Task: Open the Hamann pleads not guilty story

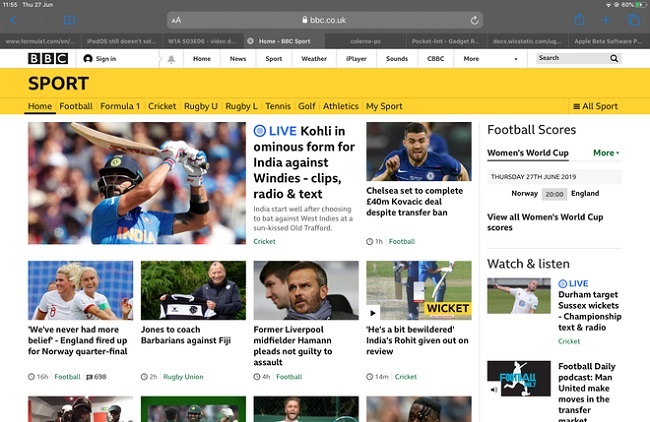Action: pos(292,346)
